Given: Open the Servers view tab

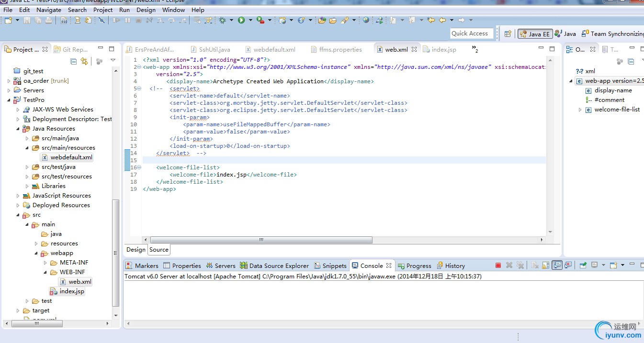Looking at the screenshot, I should pyautogui.click(x=221, y=266).
